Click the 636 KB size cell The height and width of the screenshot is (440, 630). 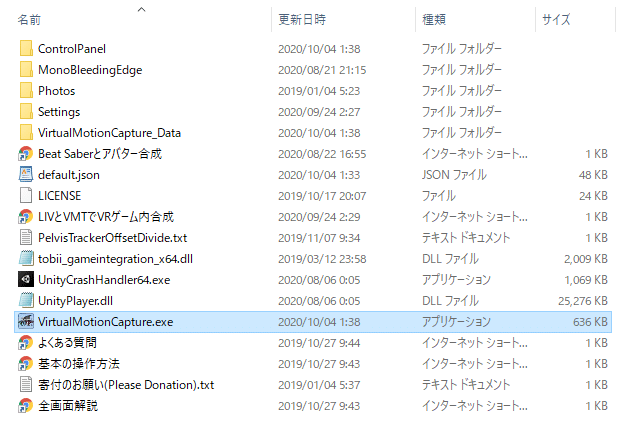click(x=590, y=322)
